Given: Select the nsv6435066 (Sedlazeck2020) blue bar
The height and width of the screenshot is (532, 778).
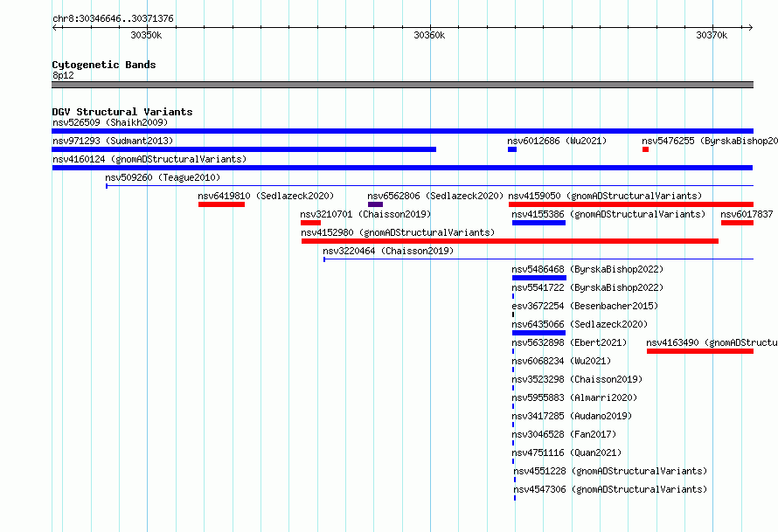Looking at the screenshot, I should pyautogui.click(x=538, y=333).
